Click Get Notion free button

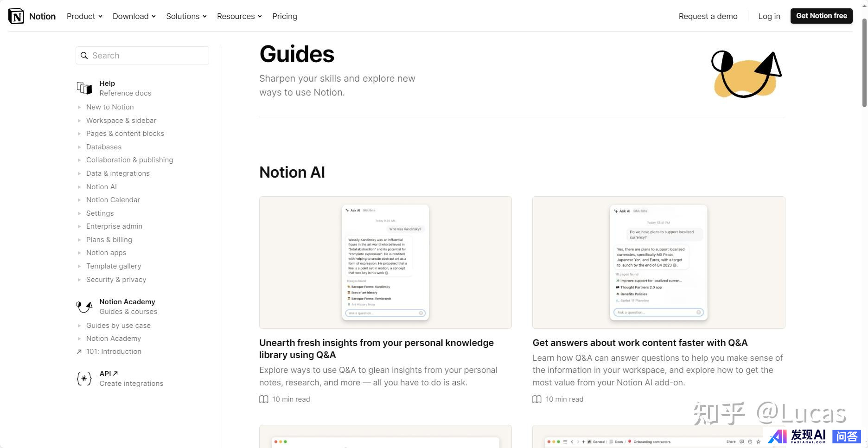[x=821, y=16]
